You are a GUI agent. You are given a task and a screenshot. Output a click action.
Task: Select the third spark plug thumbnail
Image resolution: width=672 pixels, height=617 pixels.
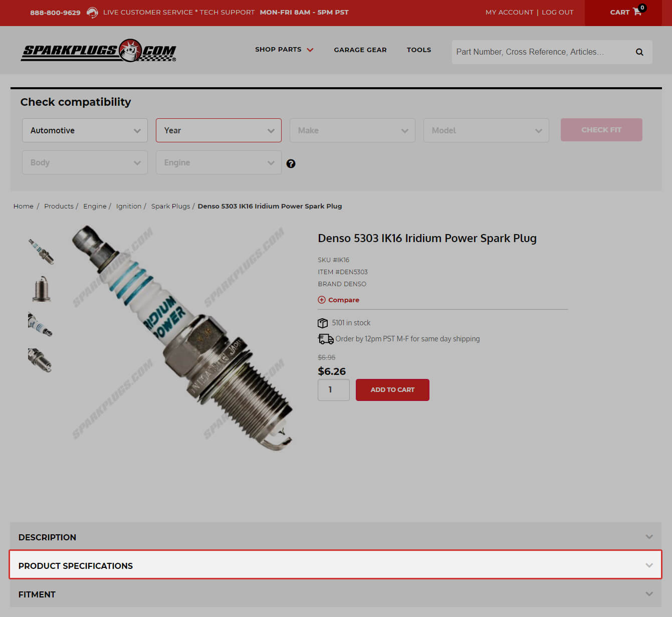tap(40, 324)
